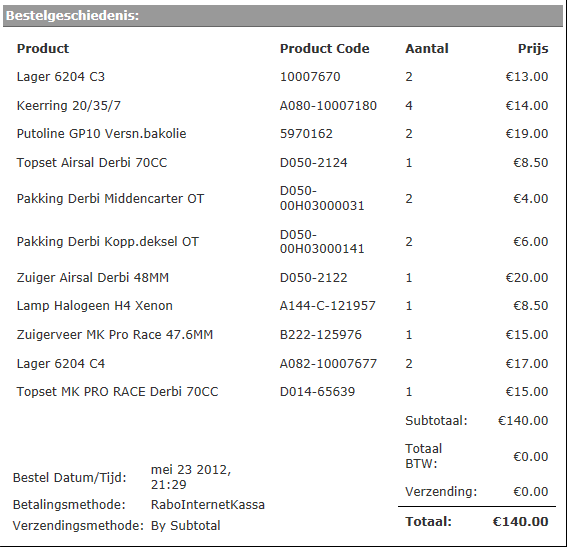Click Pakking Derbi Kopp.deksel OT entry
Screen dimensions: 570x547
pyautogui.click(x=108, y=242)
